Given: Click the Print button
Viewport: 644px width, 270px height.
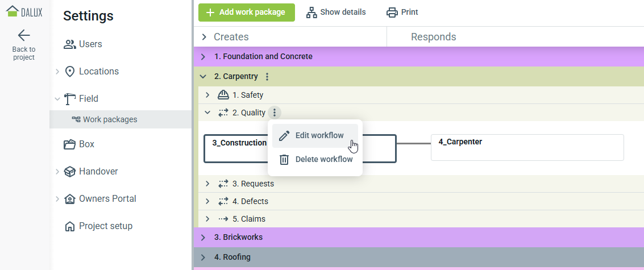Looking at the screenshot, I should (402, 13).
